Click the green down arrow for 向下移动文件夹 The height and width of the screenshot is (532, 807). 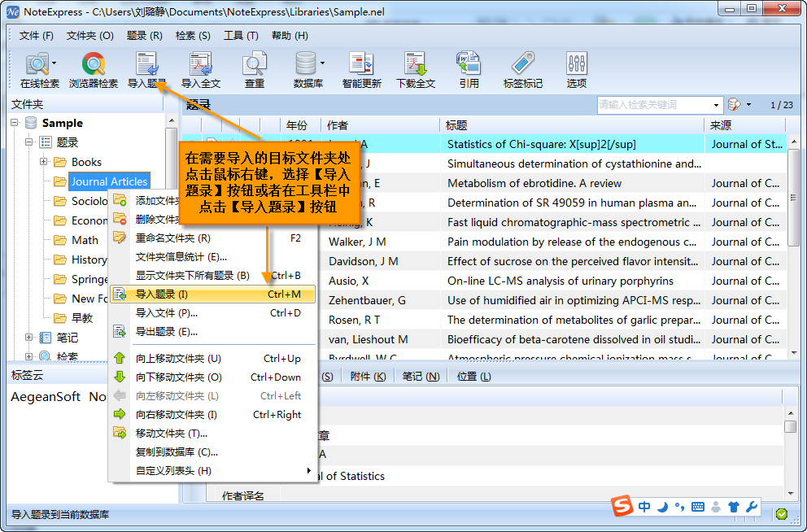click(120, 377)
